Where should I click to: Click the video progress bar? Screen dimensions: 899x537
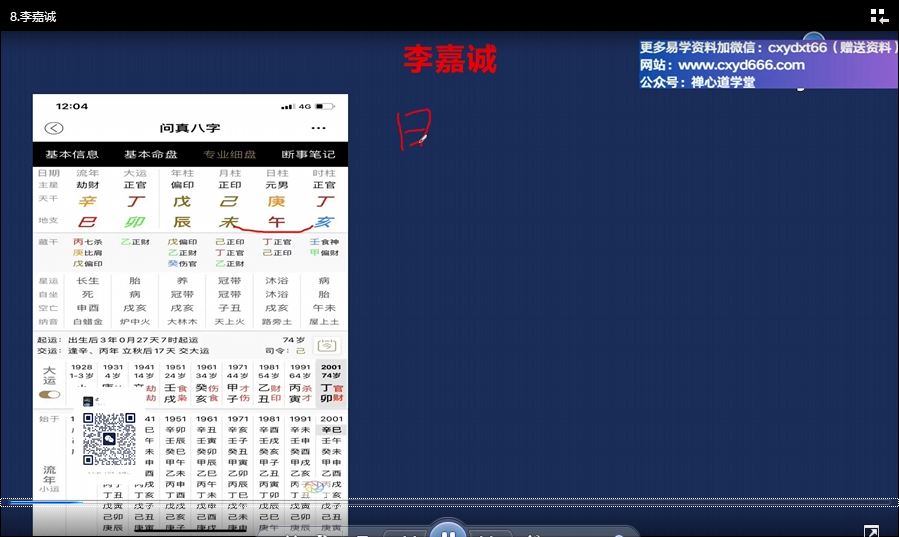(x=450, y=503)
